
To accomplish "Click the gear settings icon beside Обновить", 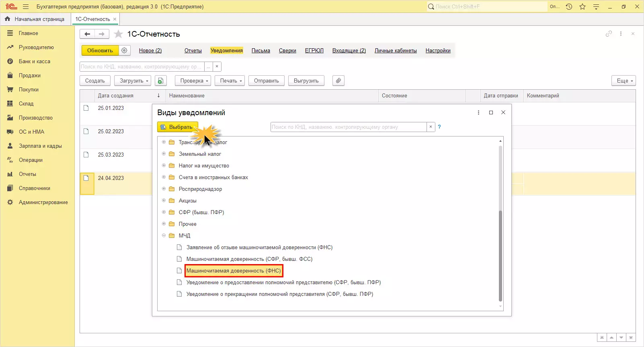I will 124,50.
